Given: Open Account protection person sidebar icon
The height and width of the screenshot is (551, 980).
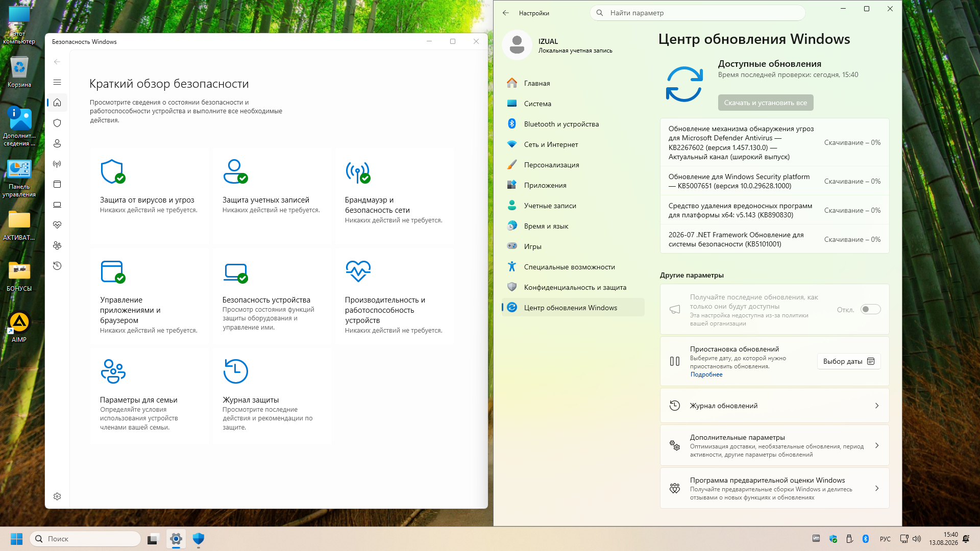Looking at the screenshot, I should 57,143.
